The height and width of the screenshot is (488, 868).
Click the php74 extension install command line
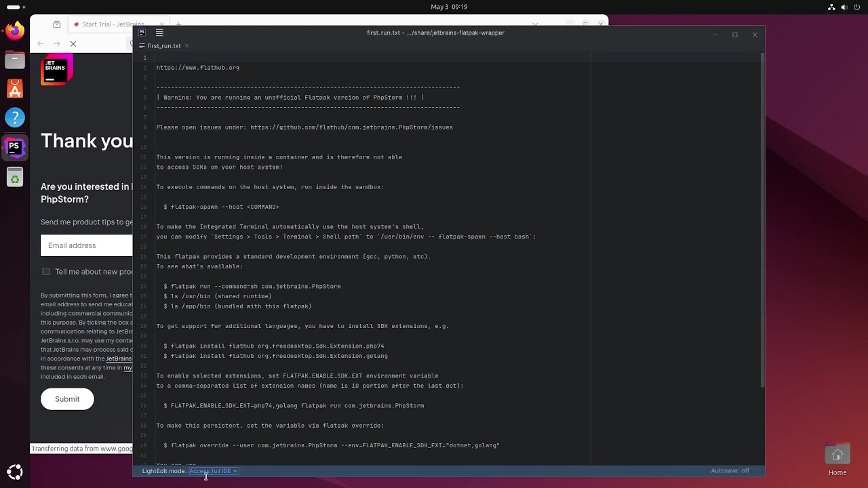(x=274, y=346)
